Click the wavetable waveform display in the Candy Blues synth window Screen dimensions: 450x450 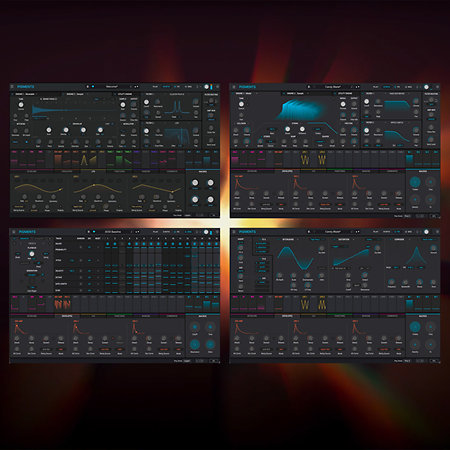coord(298,109)
